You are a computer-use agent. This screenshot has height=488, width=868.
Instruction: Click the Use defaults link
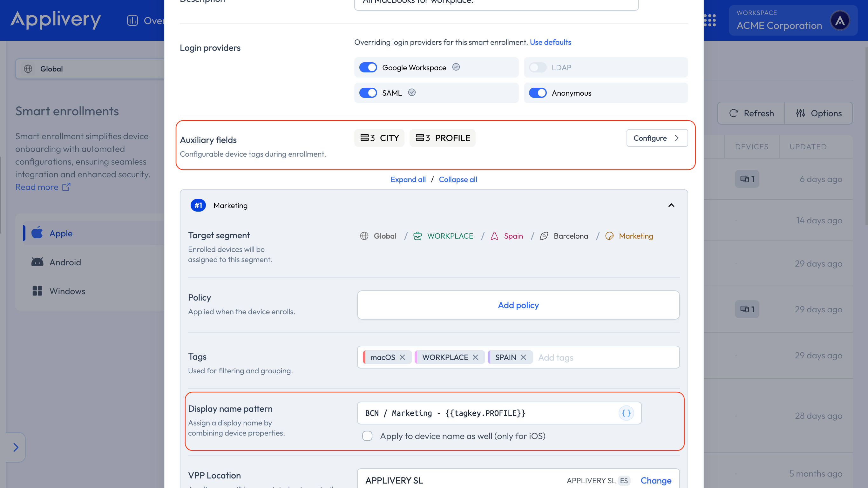[x=550, y=42]
